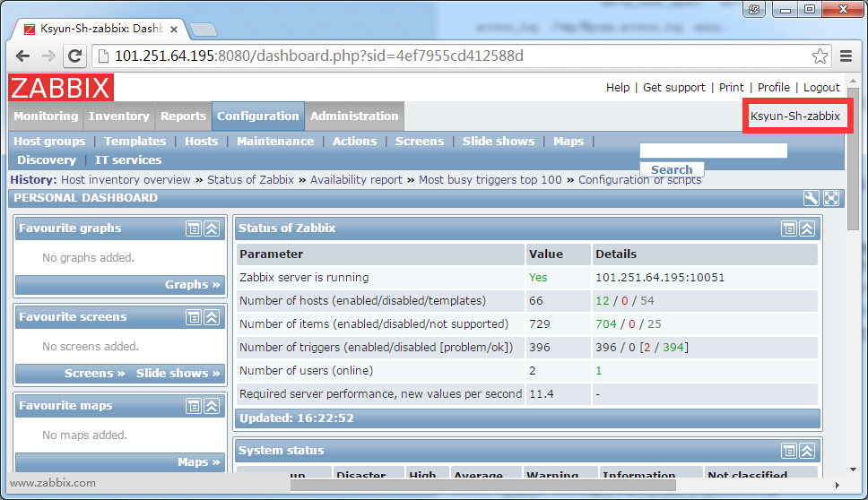
Task: Select the Configuration menu tab
Action: [x=258, y=116]
